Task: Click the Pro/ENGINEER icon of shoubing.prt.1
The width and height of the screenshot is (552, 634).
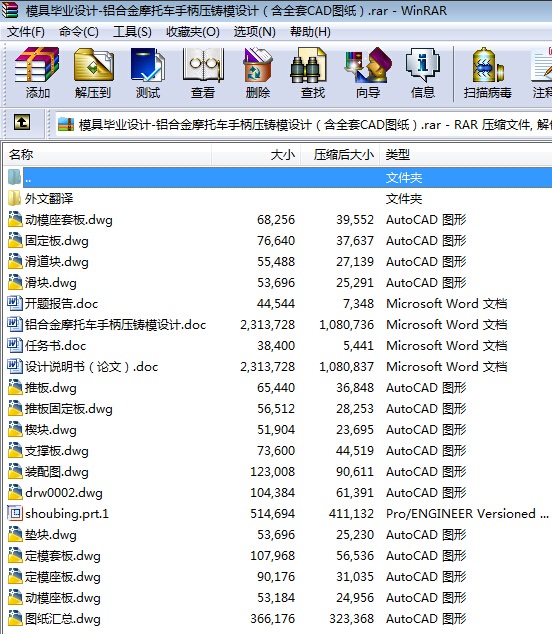Action: [15, 514]
